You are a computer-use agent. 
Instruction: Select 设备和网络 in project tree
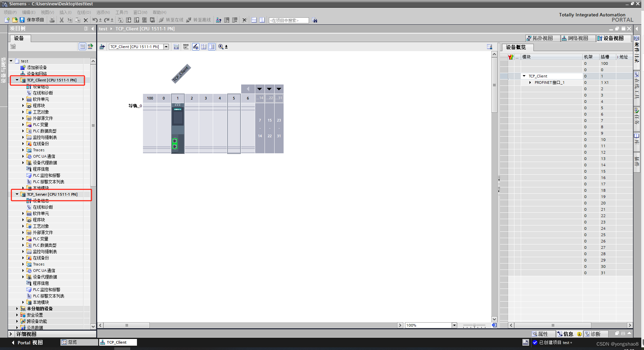(x=34, y=74)
